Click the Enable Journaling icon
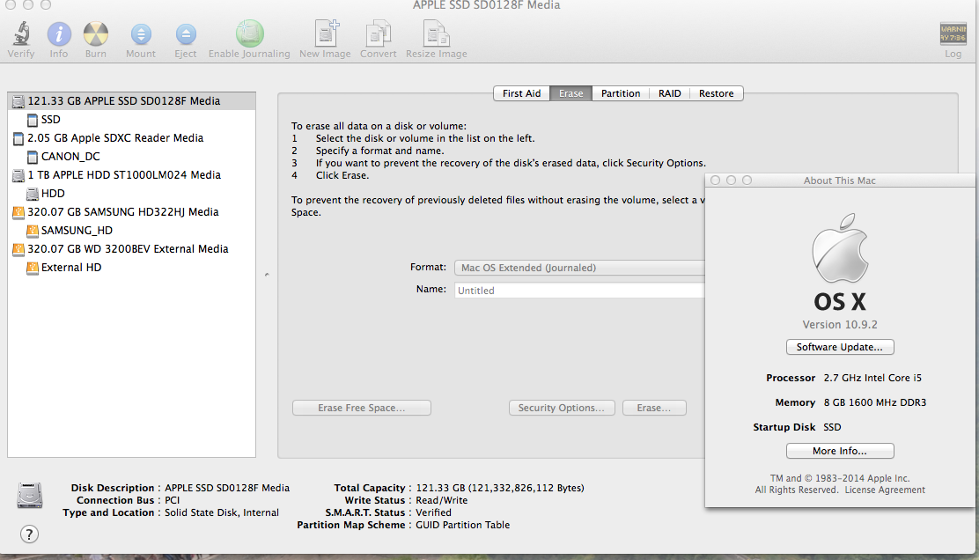 tap(250, 33)
